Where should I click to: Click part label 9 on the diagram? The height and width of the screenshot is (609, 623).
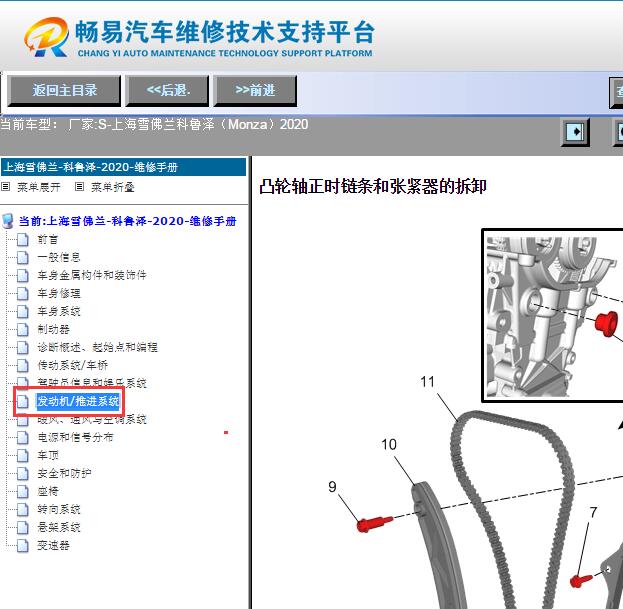332,487
